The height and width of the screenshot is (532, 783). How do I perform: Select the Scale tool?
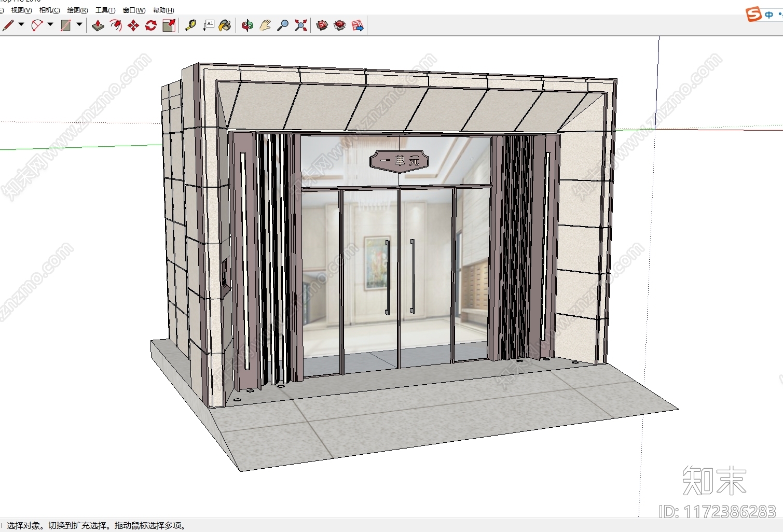[x=169, y=25]
